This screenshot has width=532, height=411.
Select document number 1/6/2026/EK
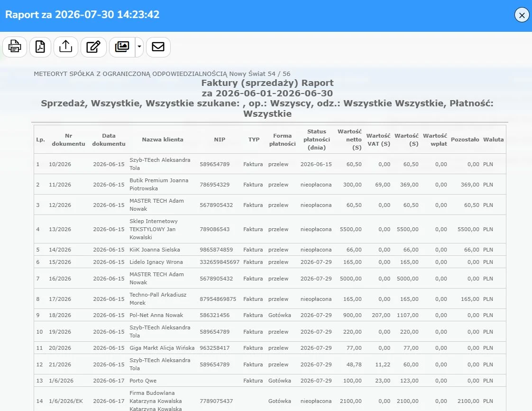tap(66, 401)
